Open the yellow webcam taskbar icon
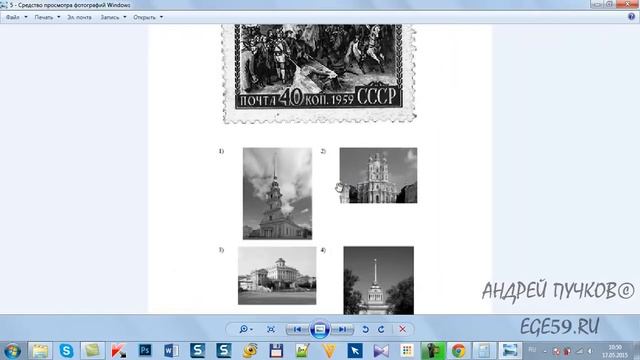Image resolution: width=640 pixels, height=360 pixels. pyautogui.click(x=250, y=351)
